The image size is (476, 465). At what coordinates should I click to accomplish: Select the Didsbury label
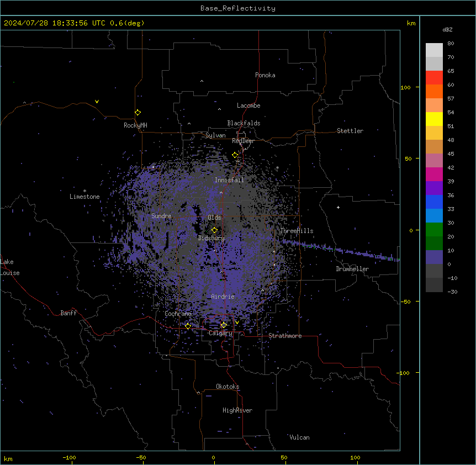click(211, 238)
